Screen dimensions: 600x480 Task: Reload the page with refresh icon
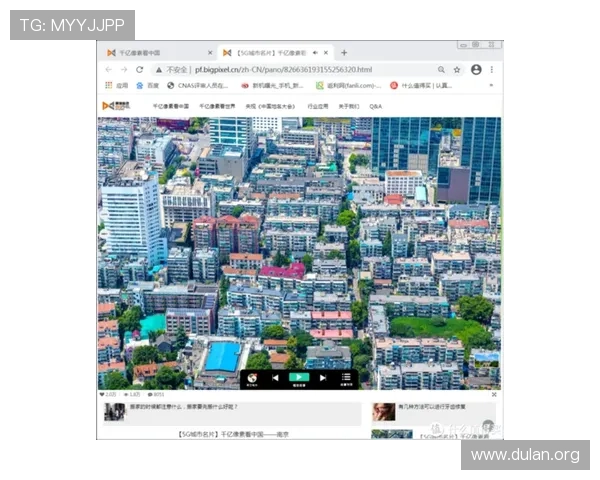pyautogui.click(x=139, y=70)
